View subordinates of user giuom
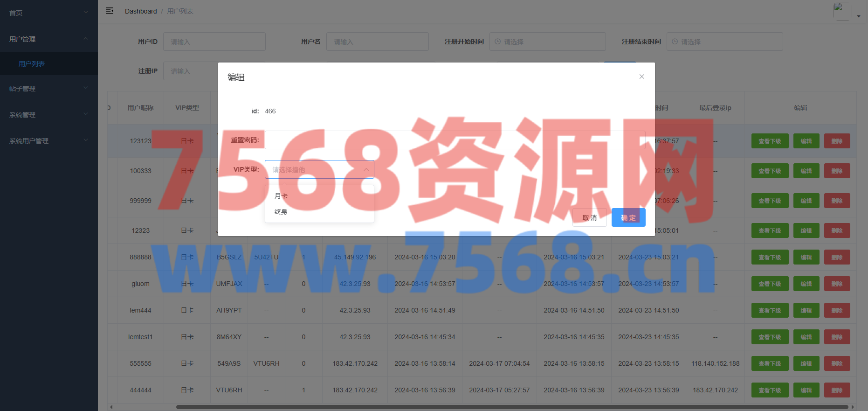 click(770, 284)
